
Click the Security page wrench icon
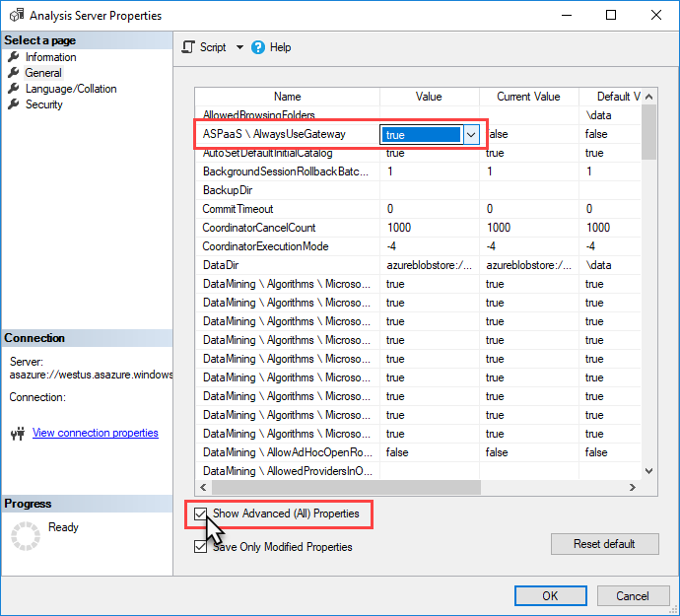pyautogui.click(x=14, y=104)
